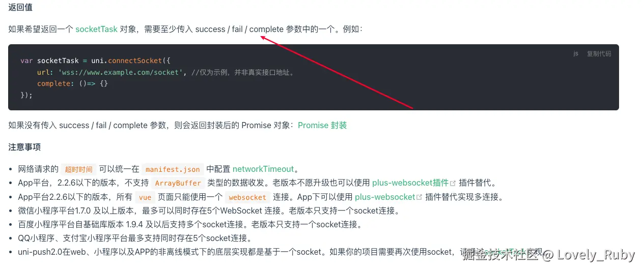Click the 复制代码 copy code button
Viewport: 644px width, 271px height.
tap(599, 53)
